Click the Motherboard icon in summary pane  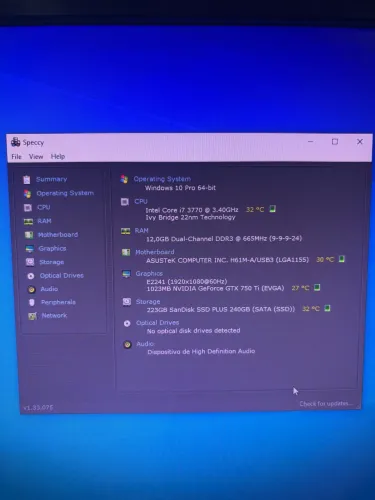point(126,252)
